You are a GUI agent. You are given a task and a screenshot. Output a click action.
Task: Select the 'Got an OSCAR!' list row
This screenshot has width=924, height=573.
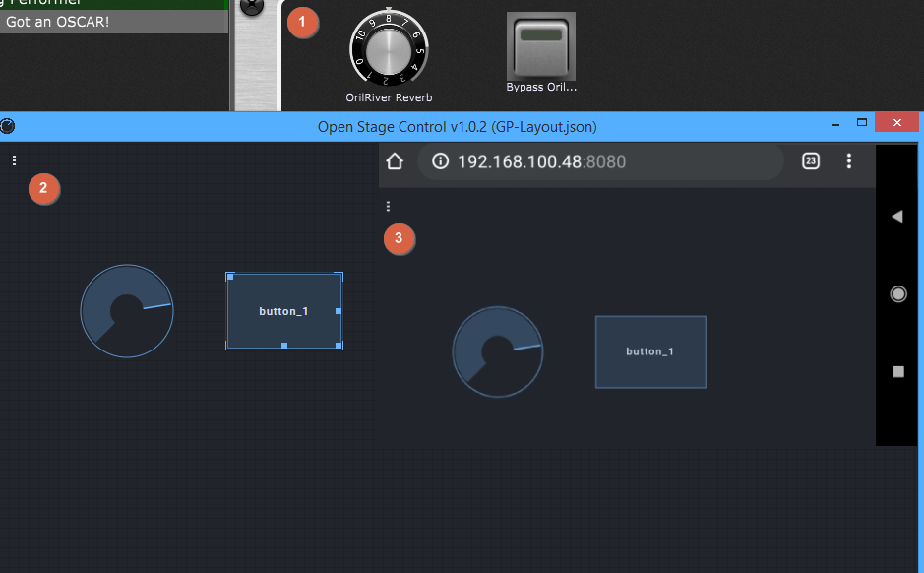pyautogui.click(x=114, y=22)
